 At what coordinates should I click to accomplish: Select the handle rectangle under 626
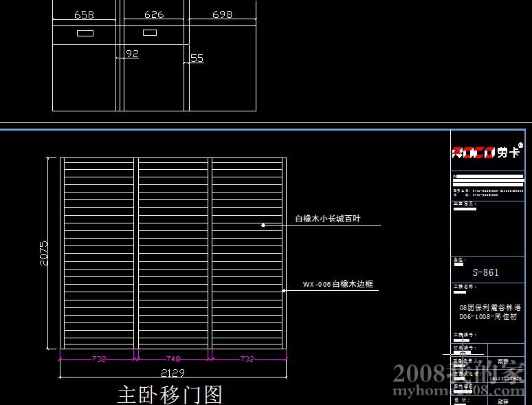150,32
